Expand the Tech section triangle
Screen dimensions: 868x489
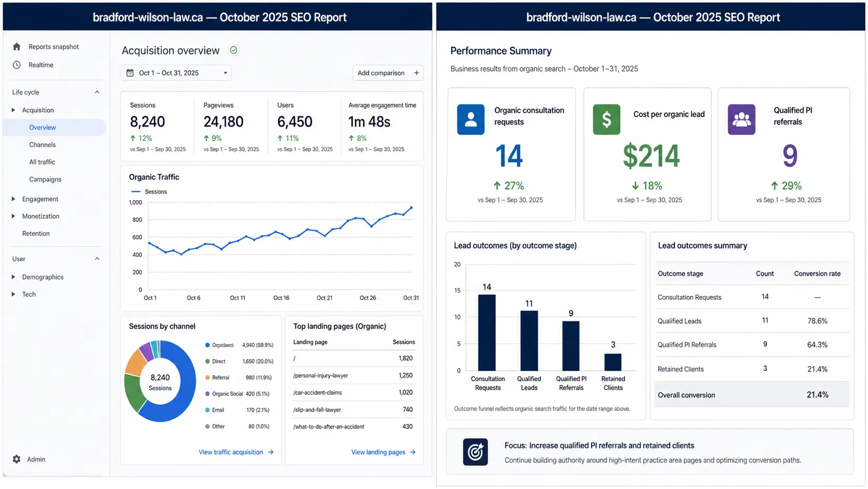(x=13, y=294)
